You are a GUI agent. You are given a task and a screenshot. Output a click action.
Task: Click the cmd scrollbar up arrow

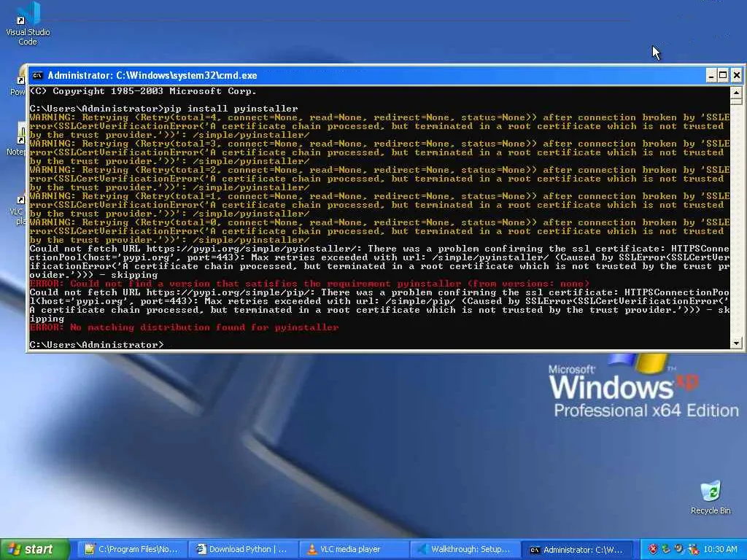pyautogui.click(x=736, y=93)
